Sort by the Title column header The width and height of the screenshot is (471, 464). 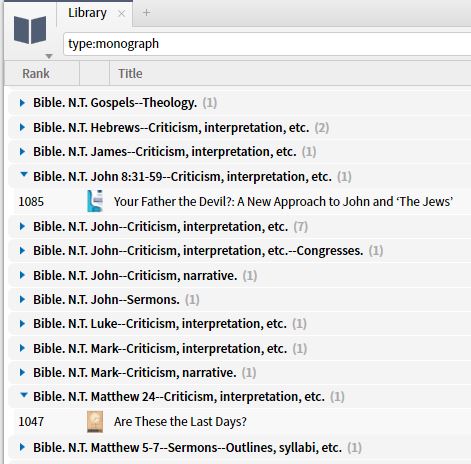(130, 73)
